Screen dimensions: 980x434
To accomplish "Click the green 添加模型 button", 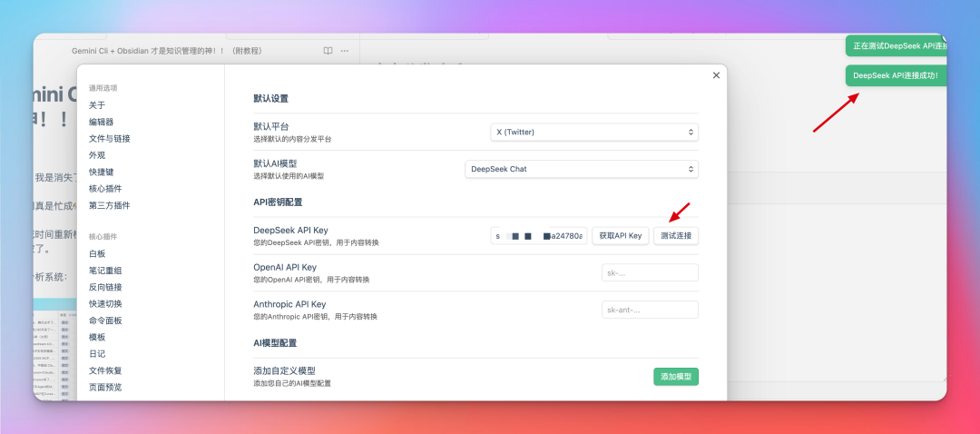I will point(676,377).
